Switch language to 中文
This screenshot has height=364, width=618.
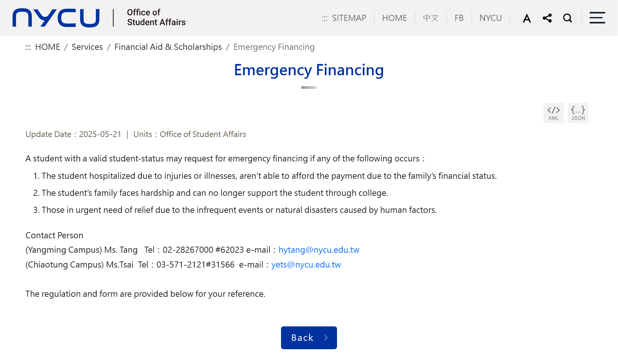point(431,18)
